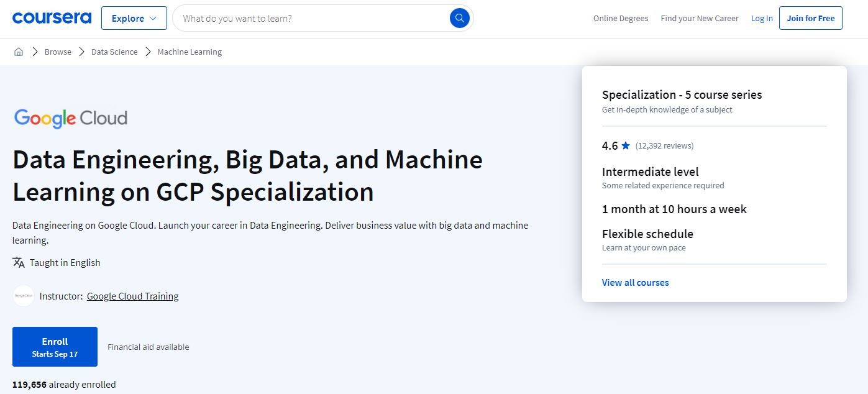Click the translation icon next to Taught in English

[x=19, y=262]
